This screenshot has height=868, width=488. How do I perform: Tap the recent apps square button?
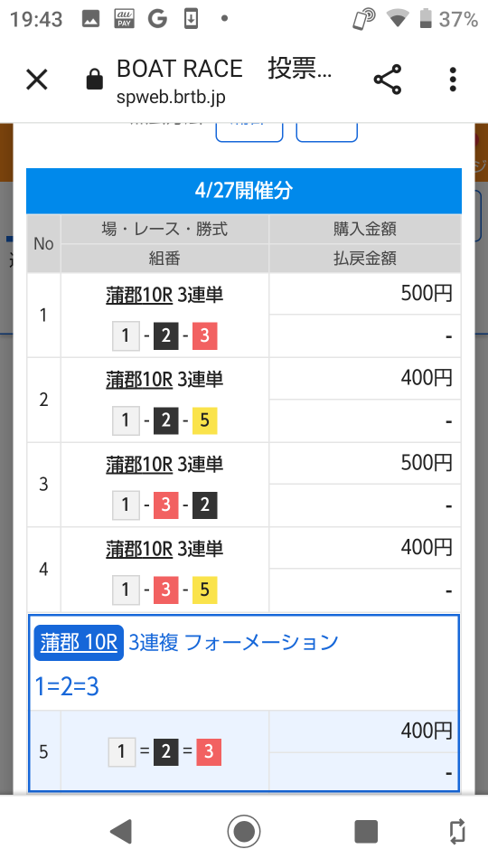366,832
